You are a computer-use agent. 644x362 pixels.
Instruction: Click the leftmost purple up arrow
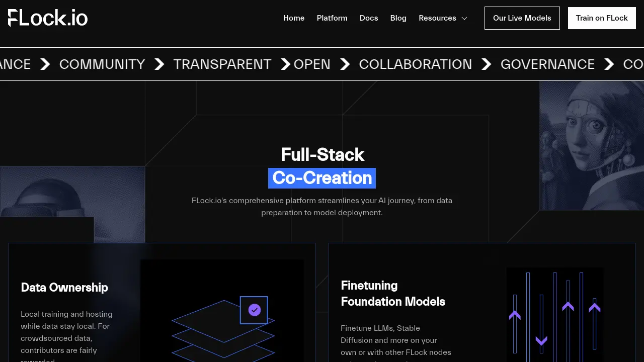pos(515,315)
